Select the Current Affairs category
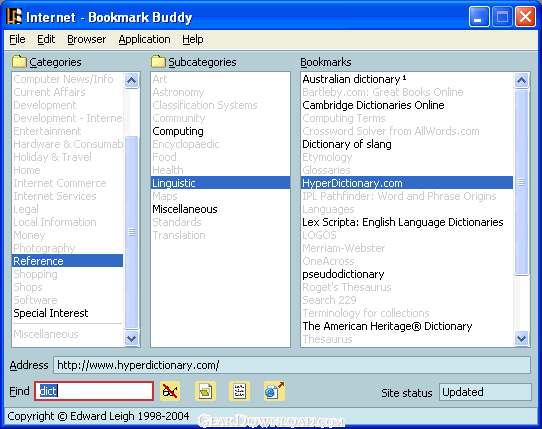The image size is (542, 429). coord(68,92)
